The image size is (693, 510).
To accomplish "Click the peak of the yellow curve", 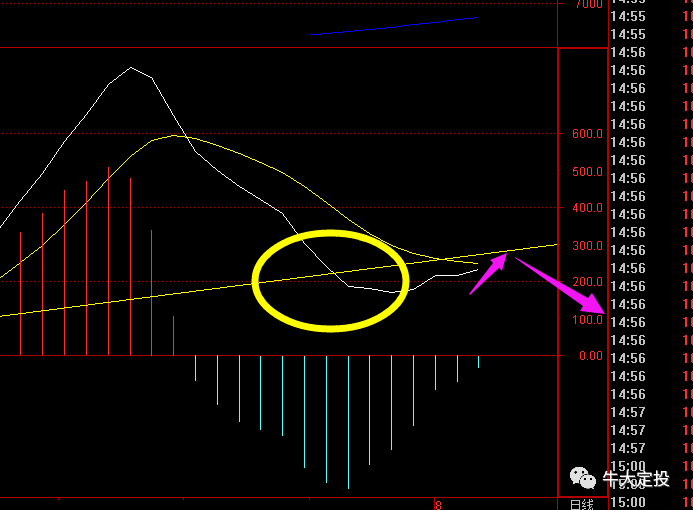I will (174, 135).
